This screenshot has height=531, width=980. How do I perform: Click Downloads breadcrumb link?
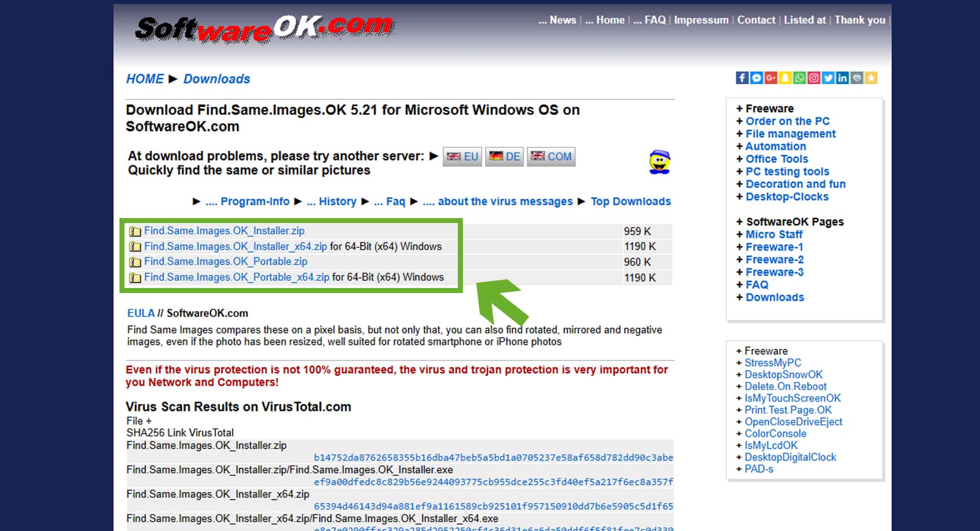coord(216,79)
